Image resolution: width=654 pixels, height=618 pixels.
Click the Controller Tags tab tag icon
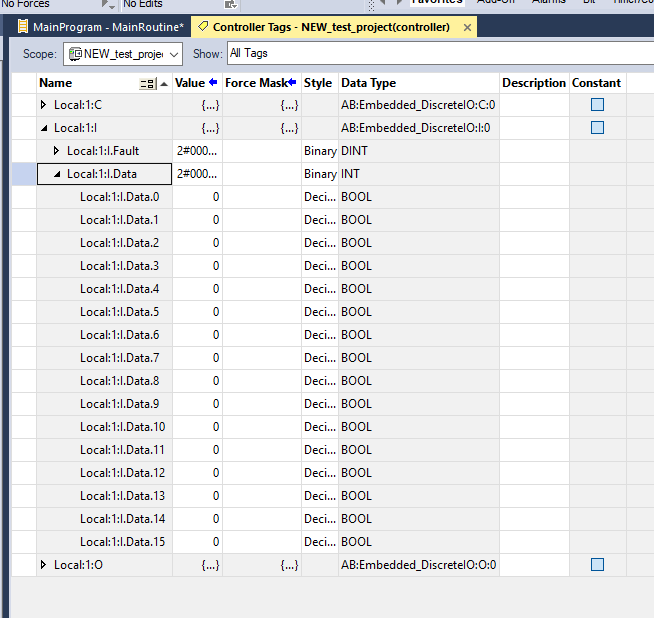tap(203, 27)
